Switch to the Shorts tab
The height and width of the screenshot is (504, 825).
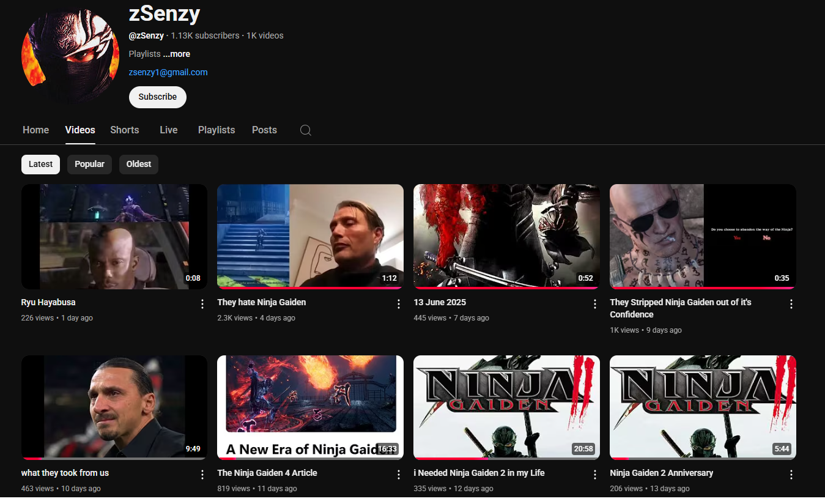(x=125, y=130)
